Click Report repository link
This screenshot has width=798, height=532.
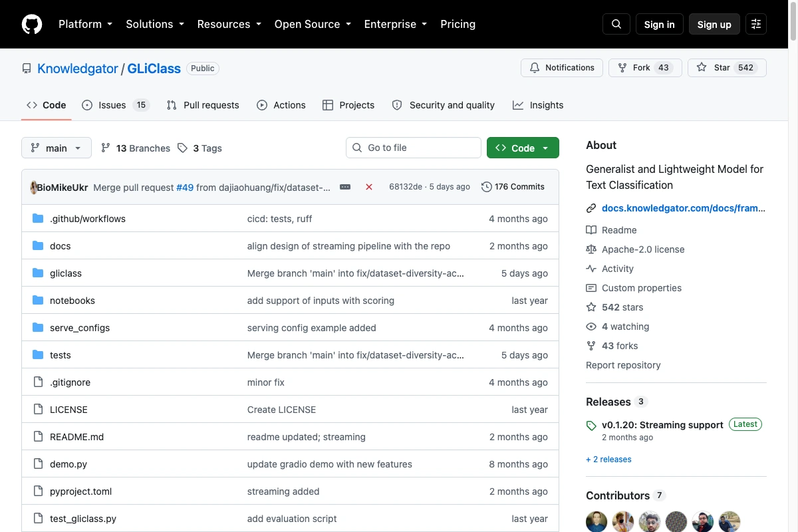coord(623,365)
